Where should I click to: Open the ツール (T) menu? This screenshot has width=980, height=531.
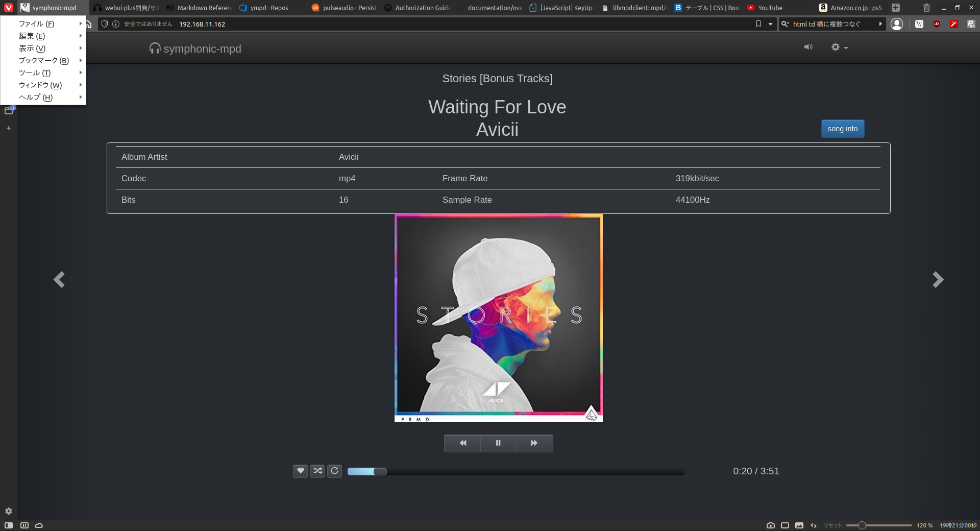click(43, 73)
